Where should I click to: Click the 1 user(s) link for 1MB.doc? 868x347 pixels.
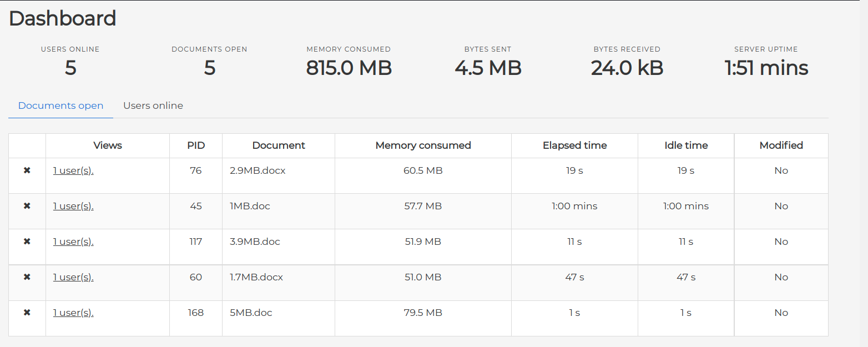click(73, 206)
